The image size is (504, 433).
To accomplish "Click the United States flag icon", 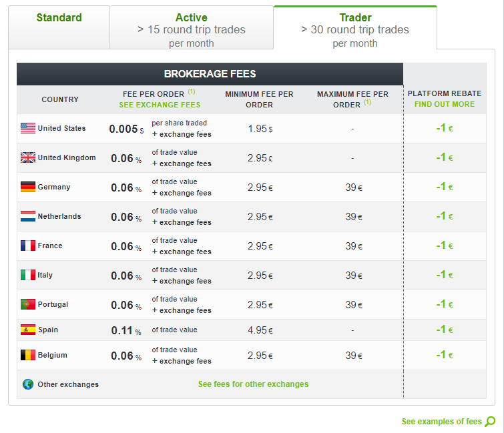I will [x=28, y=128].
